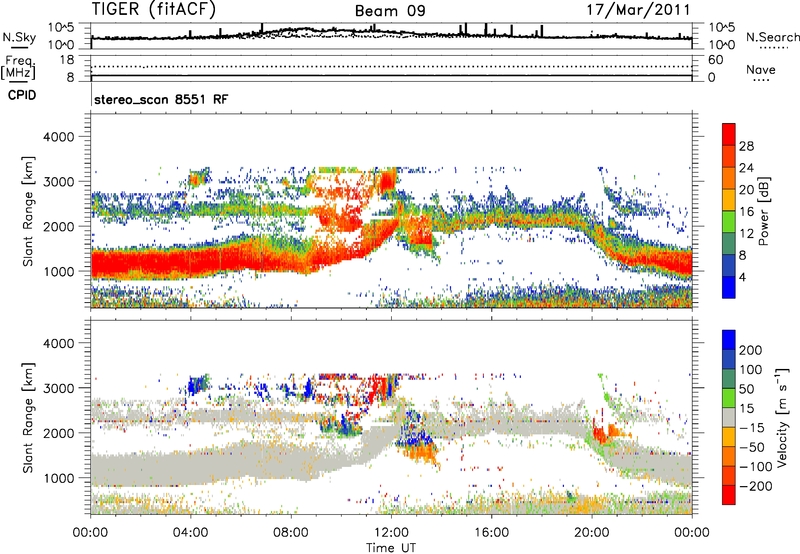800x554 pixels.
Task: Click the "Velocity [m s⁻¹]" colorbar title
Action: tap(782, 417)
